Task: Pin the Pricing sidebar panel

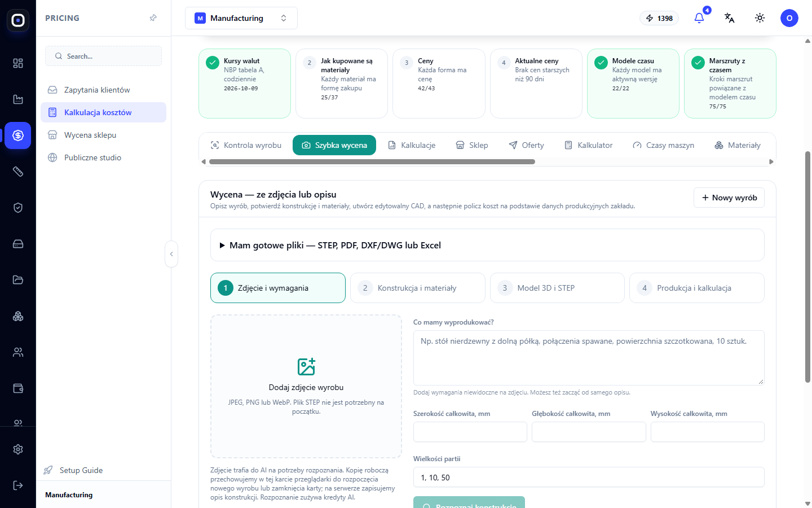Action: pyautogui.click(x=153, y=18)
